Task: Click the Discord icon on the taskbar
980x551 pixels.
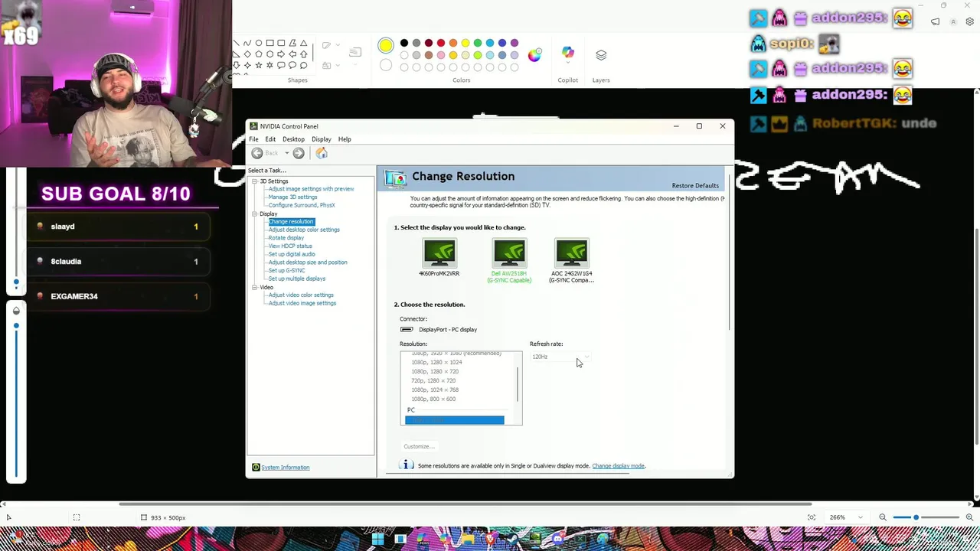Action: tap(557, 540)
